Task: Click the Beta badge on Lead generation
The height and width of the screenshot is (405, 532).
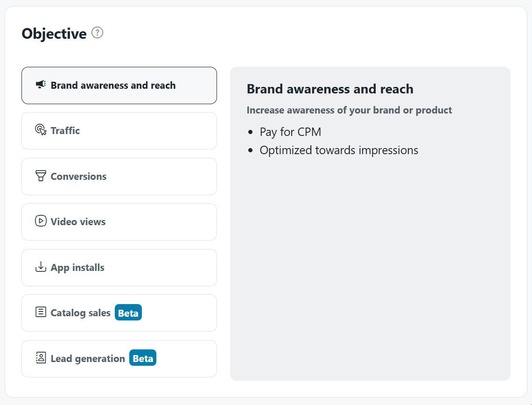Action: pos(143,358)
